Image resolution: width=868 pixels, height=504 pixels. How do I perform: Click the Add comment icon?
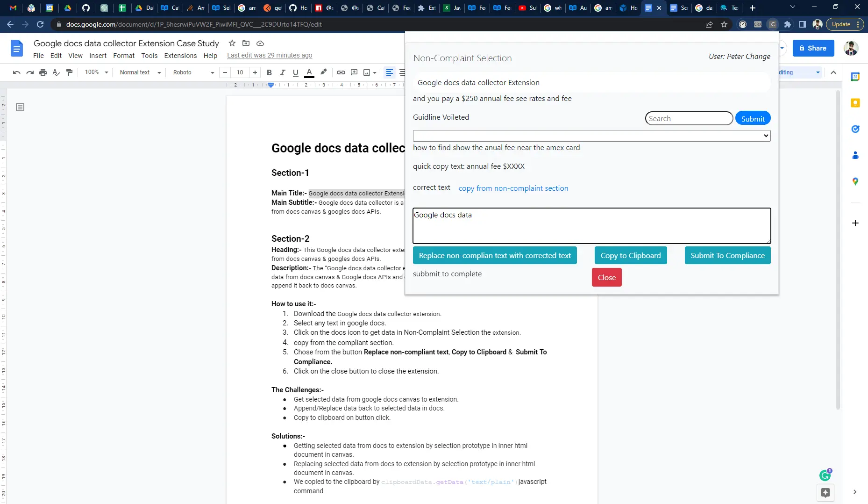(x=354, y=72)
